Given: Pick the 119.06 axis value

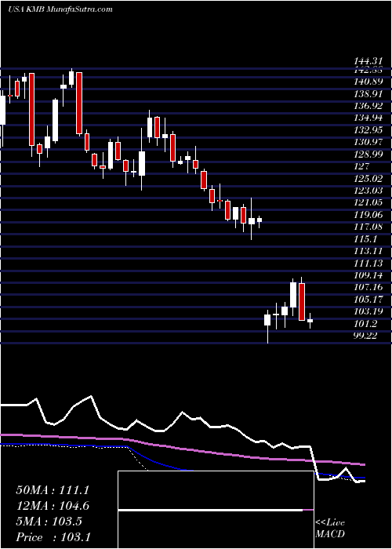Looking at the screenshot, I should [x=369, y=215].
